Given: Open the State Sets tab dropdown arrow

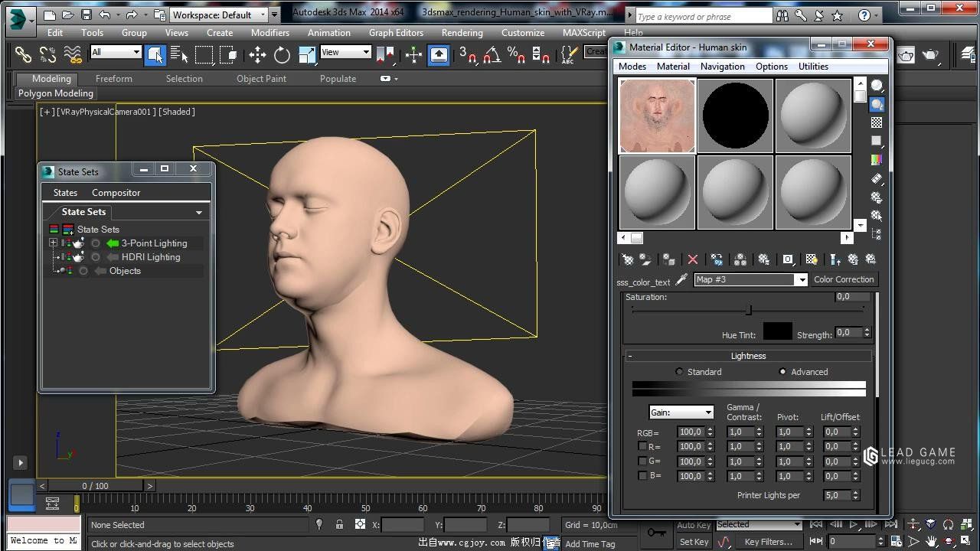Looking at the screenshot, I should (x=199, y=213).
